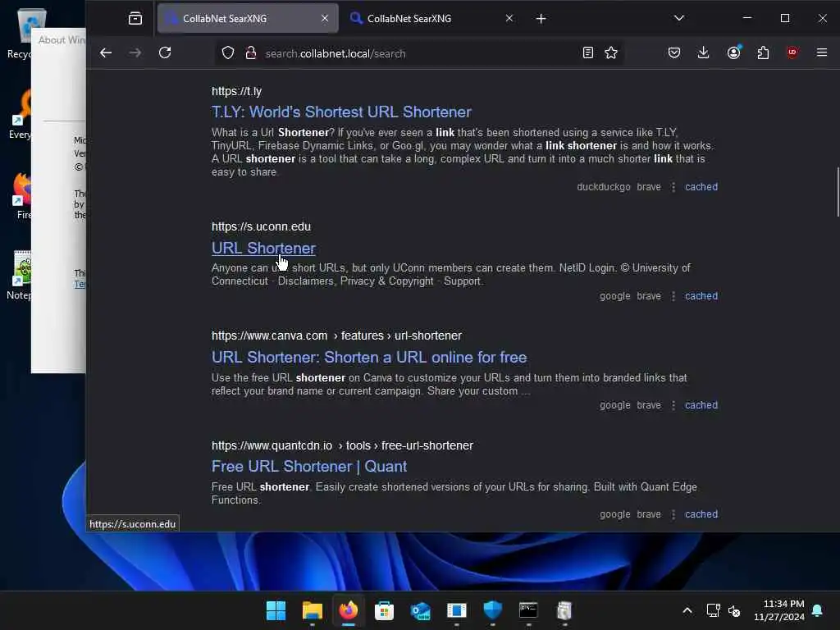840x630 pixels.
Task: Open Firefox application hamburger menu
Action: [822, 52]
